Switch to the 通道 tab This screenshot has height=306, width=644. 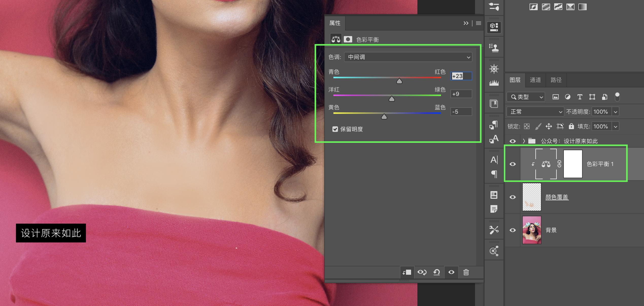coord(535,80)
